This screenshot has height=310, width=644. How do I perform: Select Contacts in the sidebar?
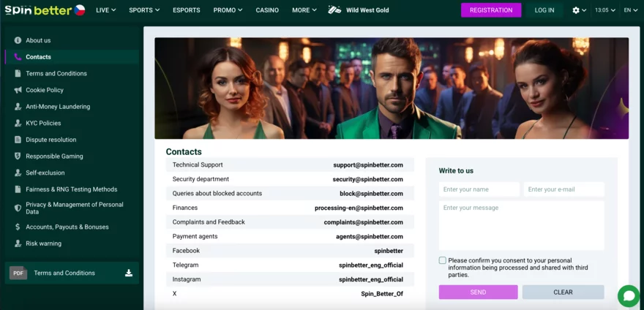click(x=72, y=57)
